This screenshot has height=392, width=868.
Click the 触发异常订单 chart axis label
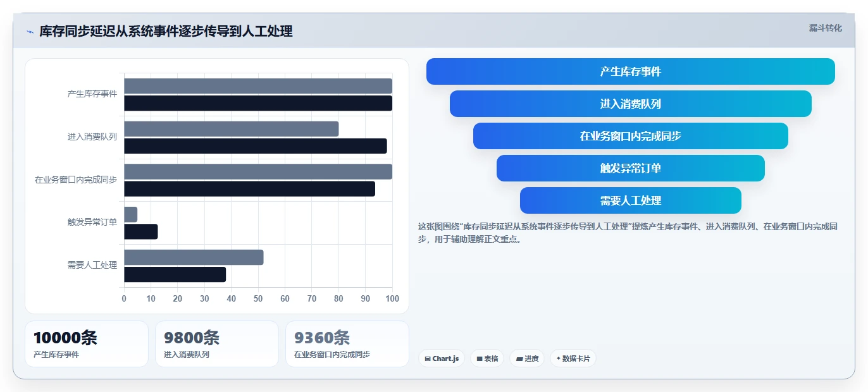92,223
